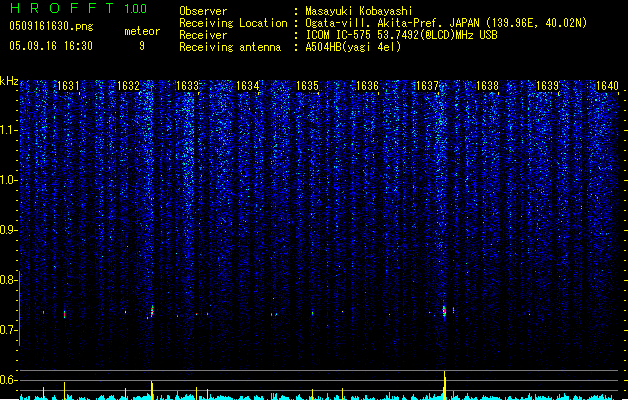
Task: Click the ICOM IC-575 receiver text
Action: point(401,35)
